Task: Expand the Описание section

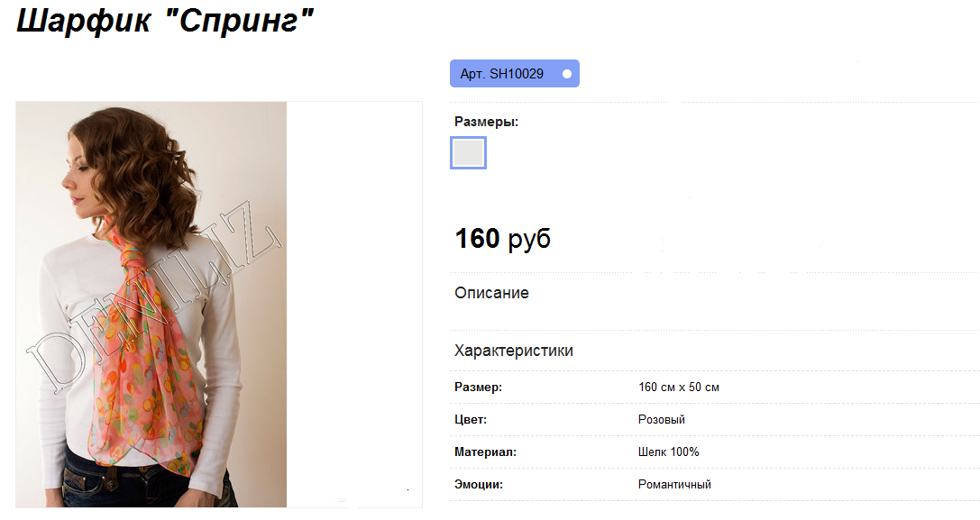Action: click(x=491, y=293)
